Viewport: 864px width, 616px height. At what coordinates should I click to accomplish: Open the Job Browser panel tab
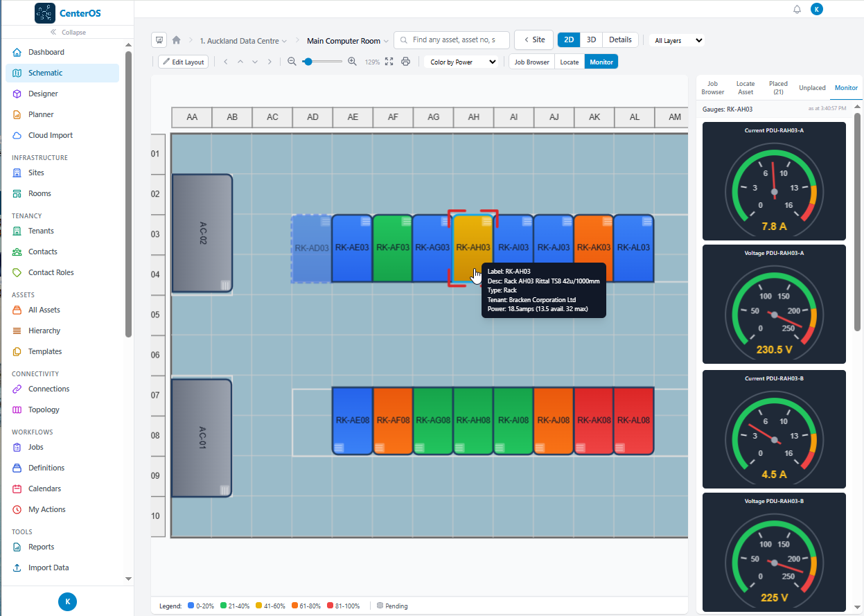tap(712, 88)
